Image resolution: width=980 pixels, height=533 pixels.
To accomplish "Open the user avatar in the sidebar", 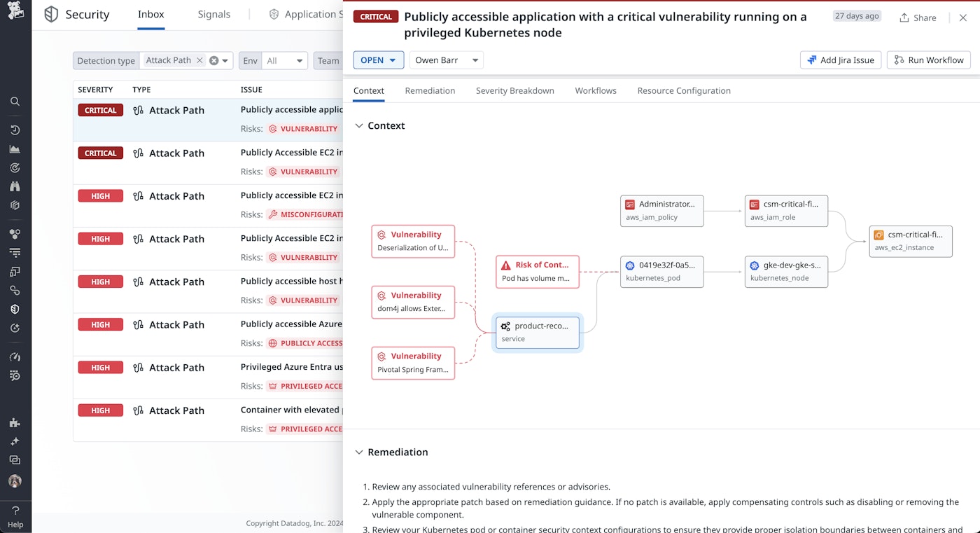I will click(15, 481).
